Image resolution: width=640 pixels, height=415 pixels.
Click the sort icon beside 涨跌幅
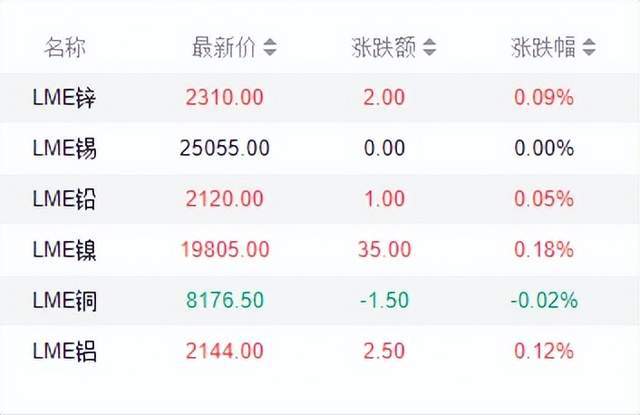(x=589, y=47)
